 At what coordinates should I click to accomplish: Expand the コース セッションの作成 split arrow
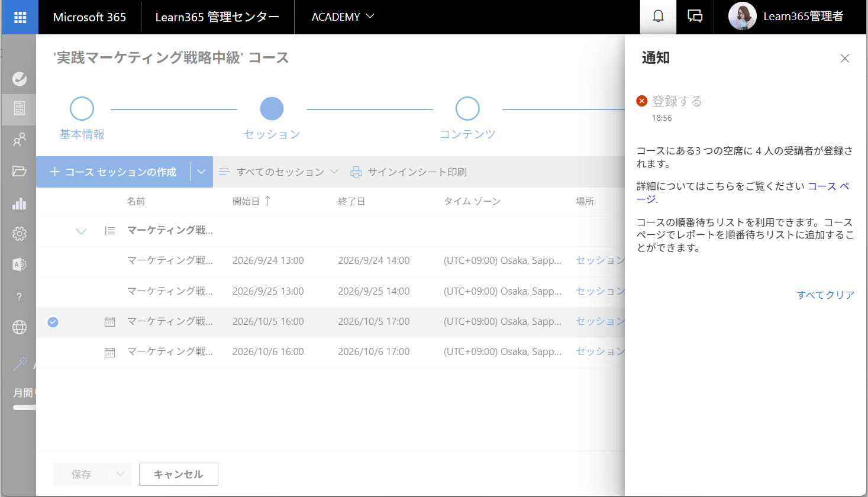[201, 172]
